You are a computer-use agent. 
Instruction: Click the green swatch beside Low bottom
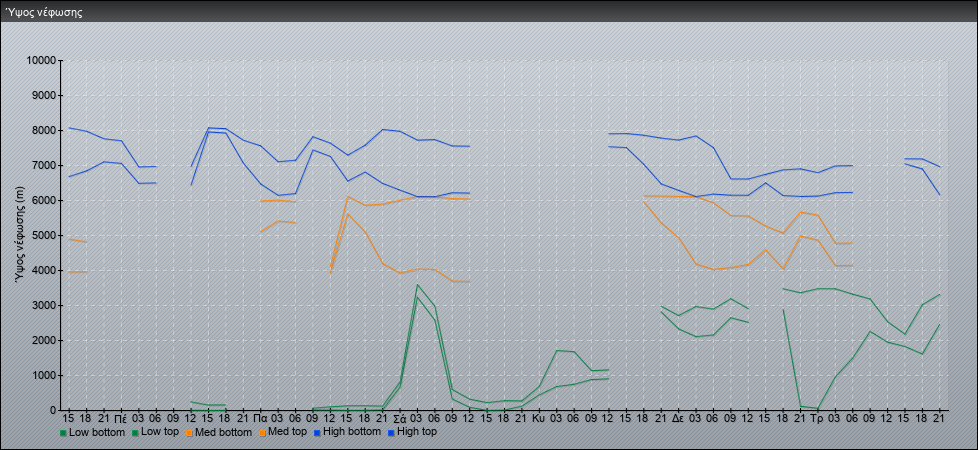coord(63,432)
